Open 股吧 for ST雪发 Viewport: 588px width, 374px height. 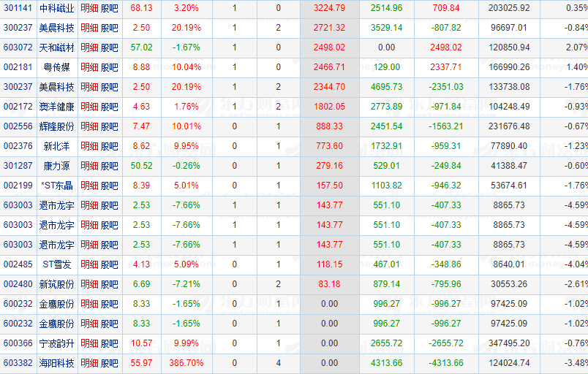(x=110, y=264)
